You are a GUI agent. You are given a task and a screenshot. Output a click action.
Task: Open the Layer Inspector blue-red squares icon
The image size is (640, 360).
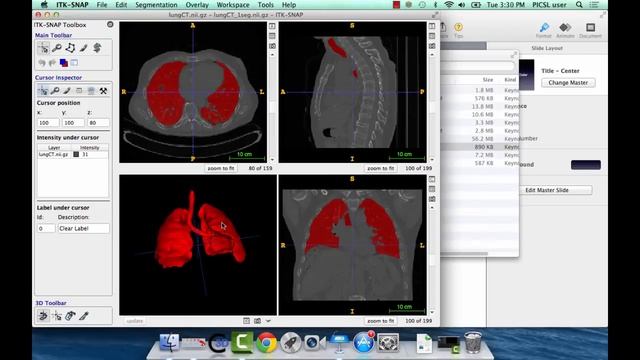click(x=64, y=63)
